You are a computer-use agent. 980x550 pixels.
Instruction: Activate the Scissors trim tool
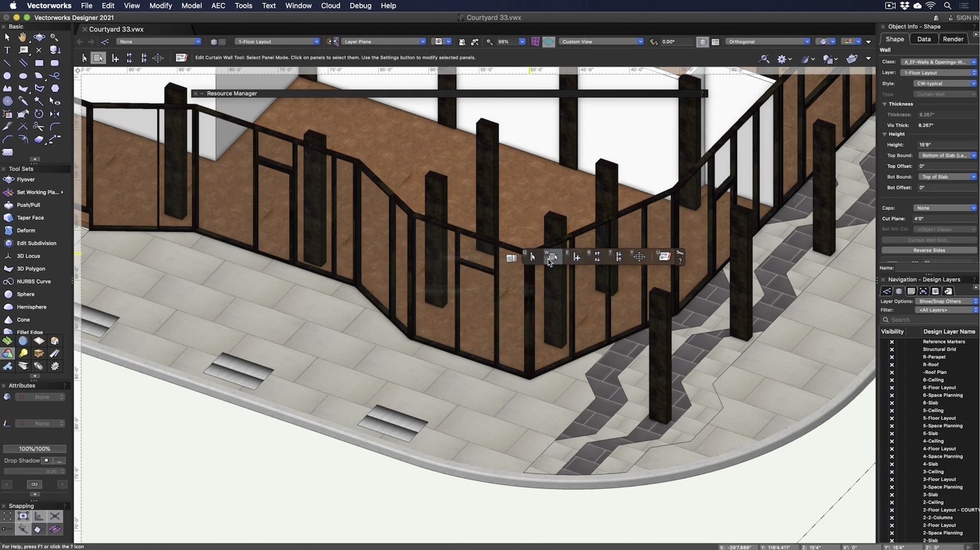39,127
